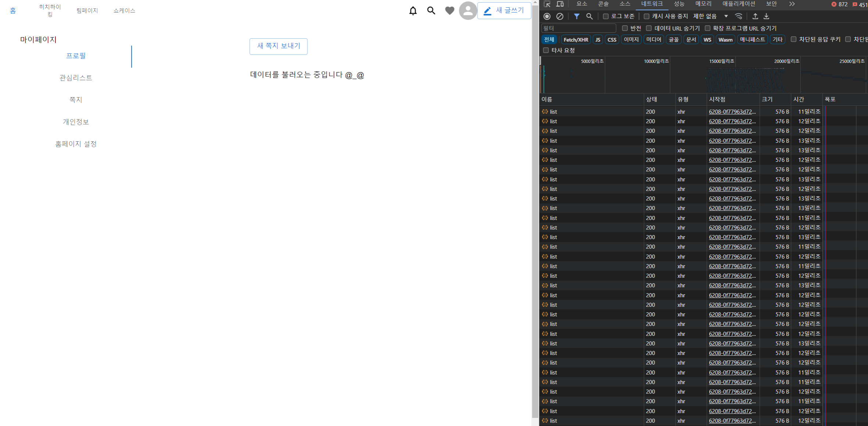Clear the network request log
The width and height of the screenshot is (868, 426).
560,16
